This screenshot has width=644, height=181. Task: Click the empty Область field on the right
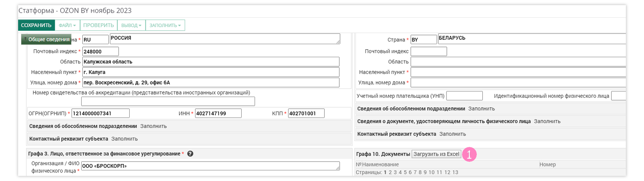coord(518,62)
